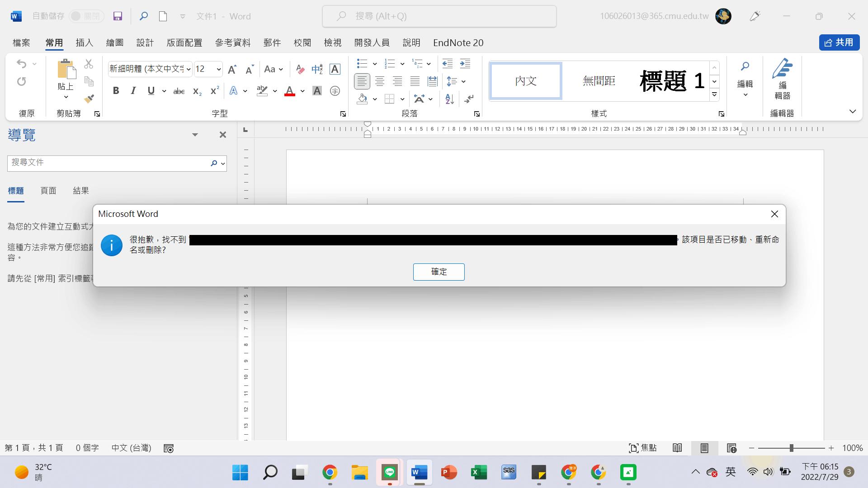Open the font size dropdown
The image size is (868, 488).
coord(219,69)
